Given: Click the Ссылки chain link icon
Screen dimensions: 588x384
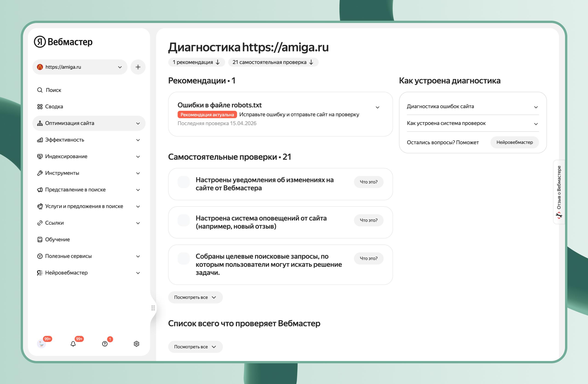Looking at the screenshot, I should pyautogui.click(x=40, y=223).
